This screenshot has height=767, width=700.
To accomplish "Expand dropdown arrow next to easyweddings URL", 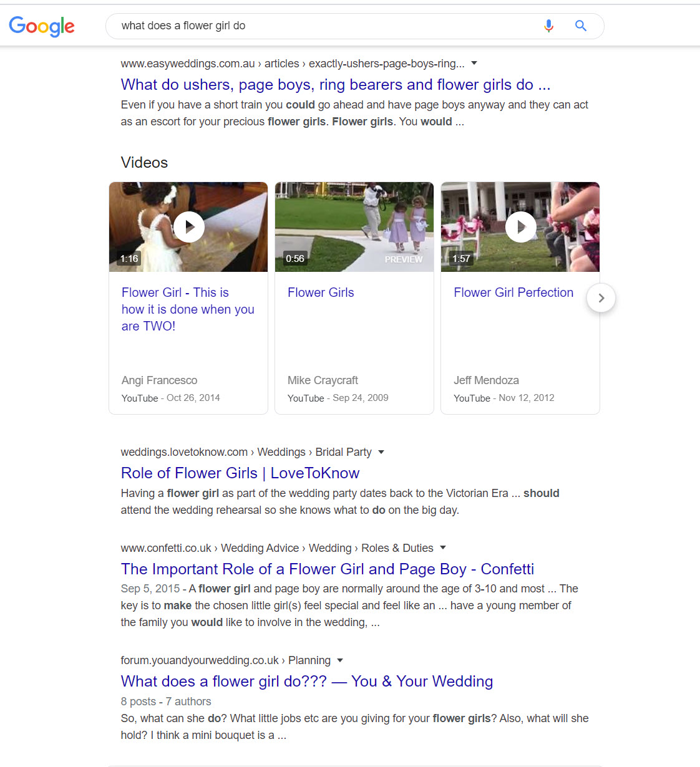I will click(474, 63).
